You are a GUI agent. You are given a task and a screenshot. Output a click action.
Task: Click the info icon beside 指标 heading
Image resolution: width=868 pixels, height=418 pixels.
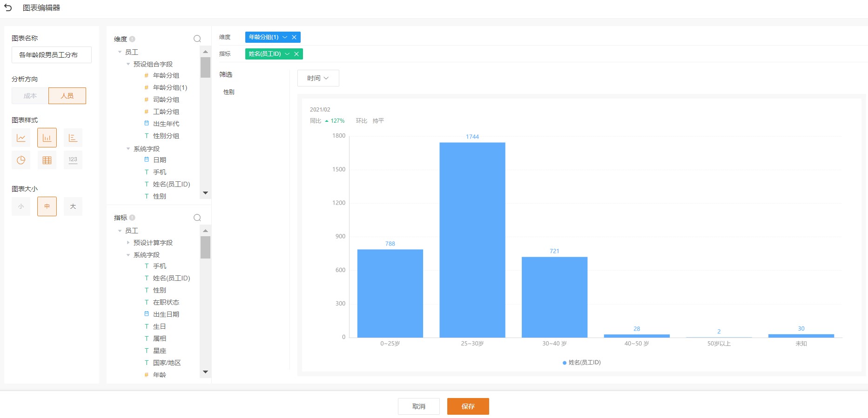[132, 218]
